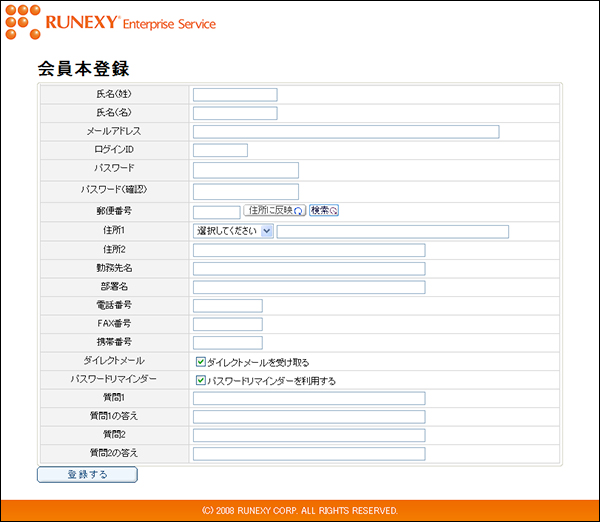
Task: Click the 会員本登録 heading text
Action: pos(83,69)
